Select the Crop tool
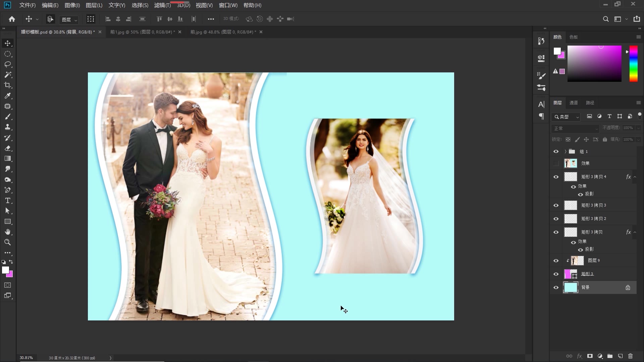 (x=7, y=85)
